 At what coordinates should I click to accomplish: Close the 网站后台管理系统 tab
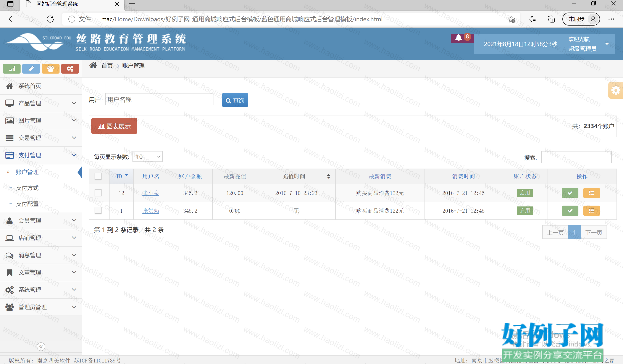[x=117, y=4]
